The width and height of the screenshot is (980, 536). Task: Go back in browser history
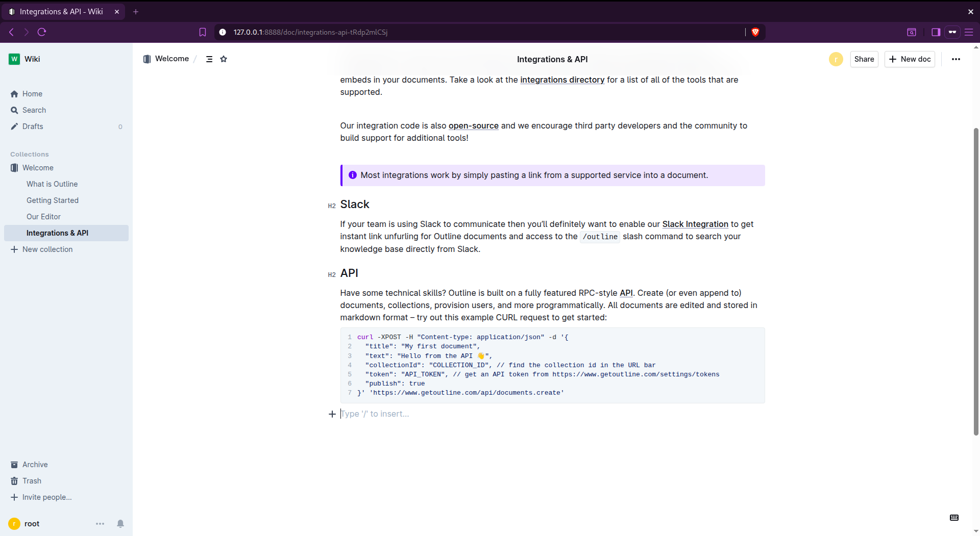pyautogui.click(x=11, y=32)
